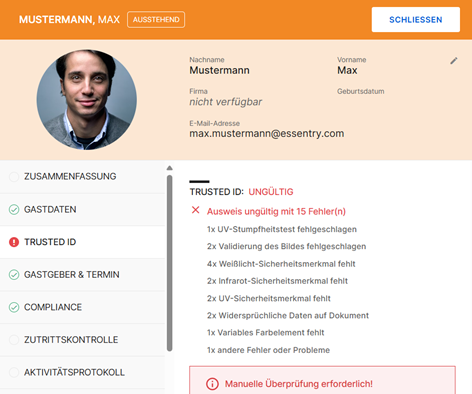Click the Ausstehend status badge
Viewport: 472px width, 394px height.
pos(156,20)
